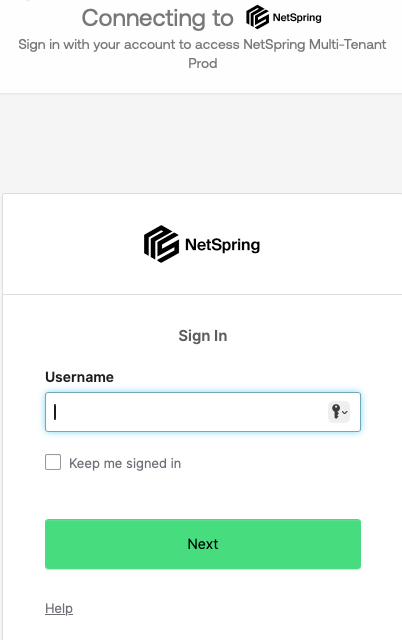Click the small NetSpring wordmark in the header

[297, 18]
